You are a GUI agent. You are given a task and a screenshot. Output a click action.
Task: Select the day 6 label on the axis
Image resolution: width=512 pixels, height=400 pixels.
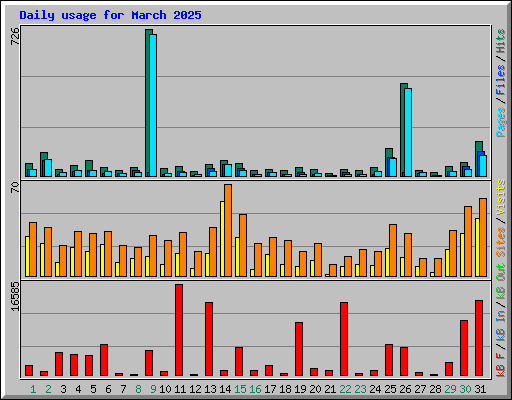click(108, 389)
